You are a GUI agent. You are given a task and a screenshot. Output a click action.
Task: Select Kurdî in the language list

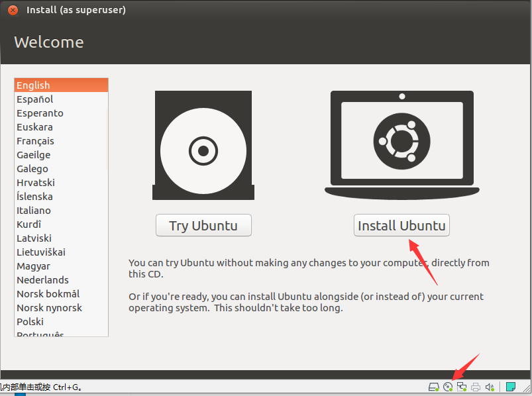[61, 224]
